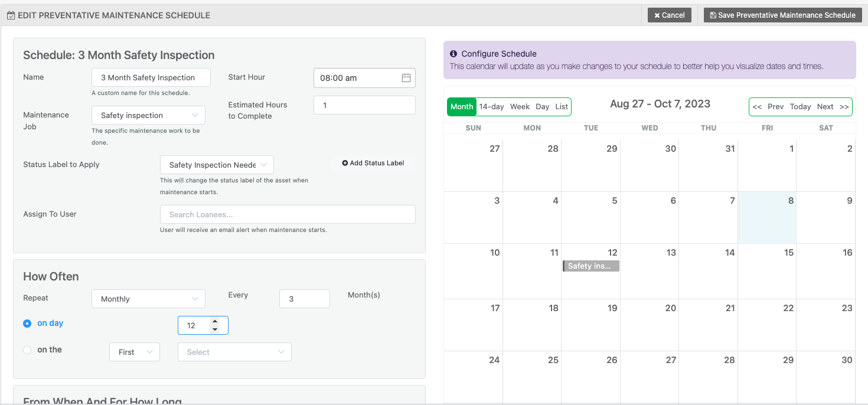Viewport: 868px width, 405px height.
Task: Click the plus icon on Add Status Label
Action: click(x=345, y=163)
